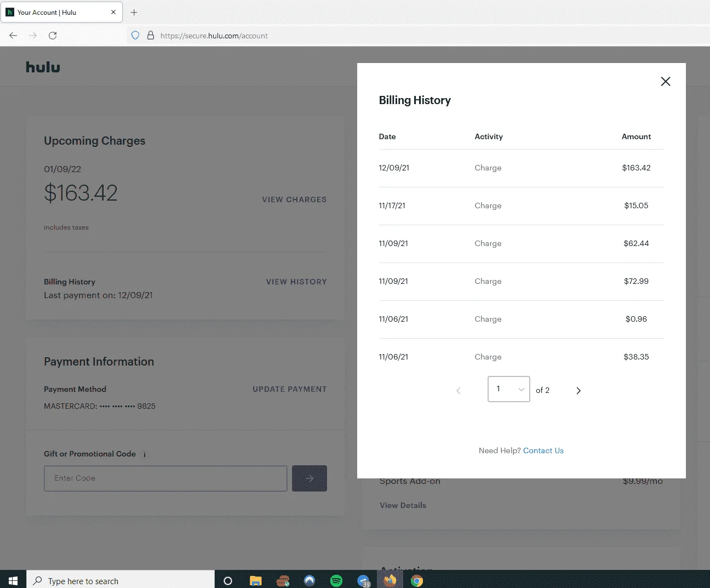This screenshot has width=710, height=588.
Task: Click the $72.99 charge amount
Action: click(636, 281)
